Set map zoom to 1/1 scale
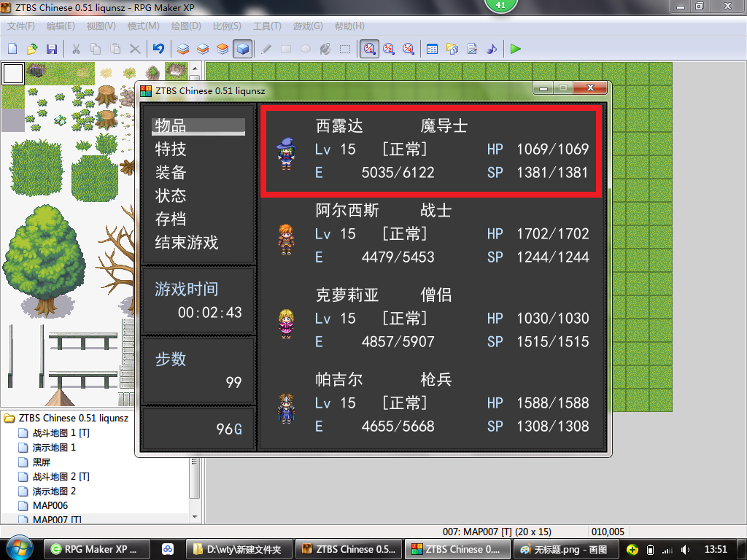Image resolution: width=747 pixels, height=560 pixels. point(369,49)
